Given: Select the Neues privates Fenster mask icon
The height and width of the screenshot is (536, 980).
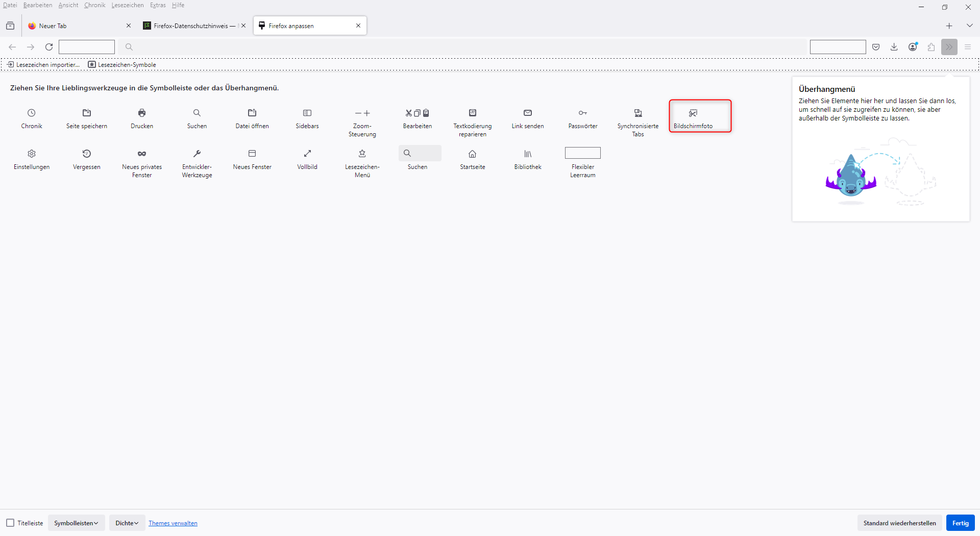Looking at the screenshot, I should tap(142, 154).
